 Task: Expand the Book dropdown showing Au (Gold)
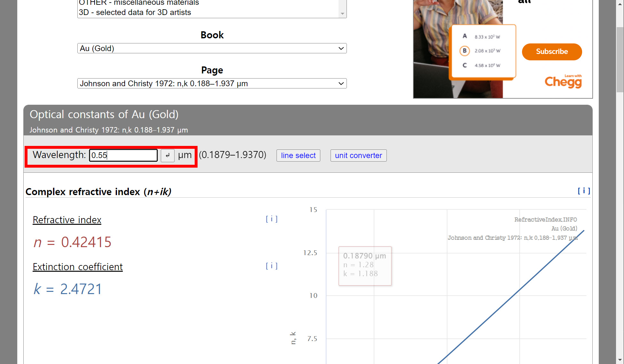[x=212, y=48]
